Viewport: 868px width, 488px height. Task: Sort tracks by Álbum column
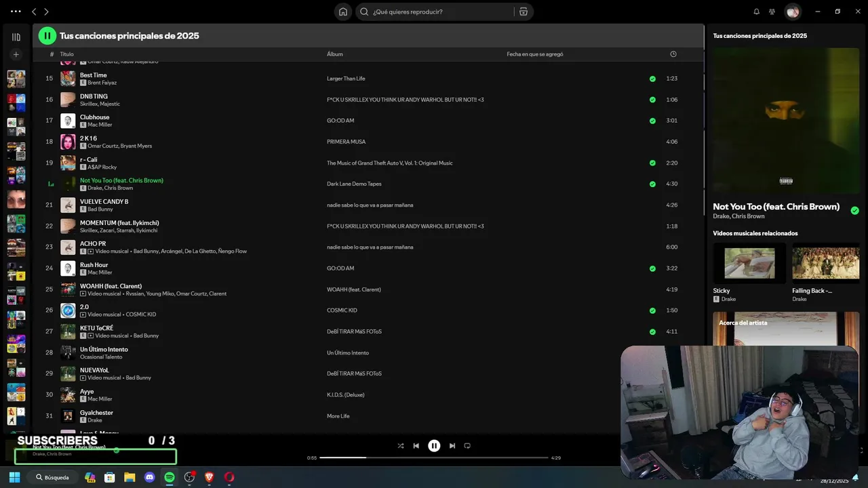pyautogui.click(x=335, y=54)
